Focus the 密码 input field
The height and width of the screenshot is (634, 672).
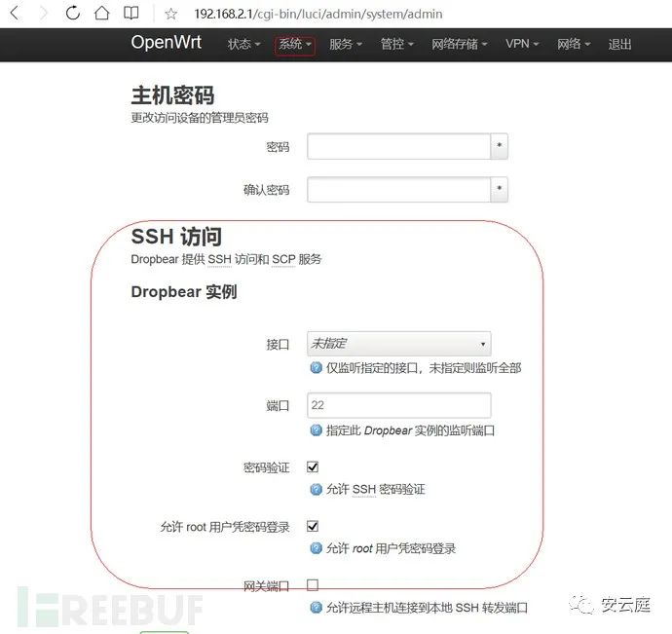[398, 146]
